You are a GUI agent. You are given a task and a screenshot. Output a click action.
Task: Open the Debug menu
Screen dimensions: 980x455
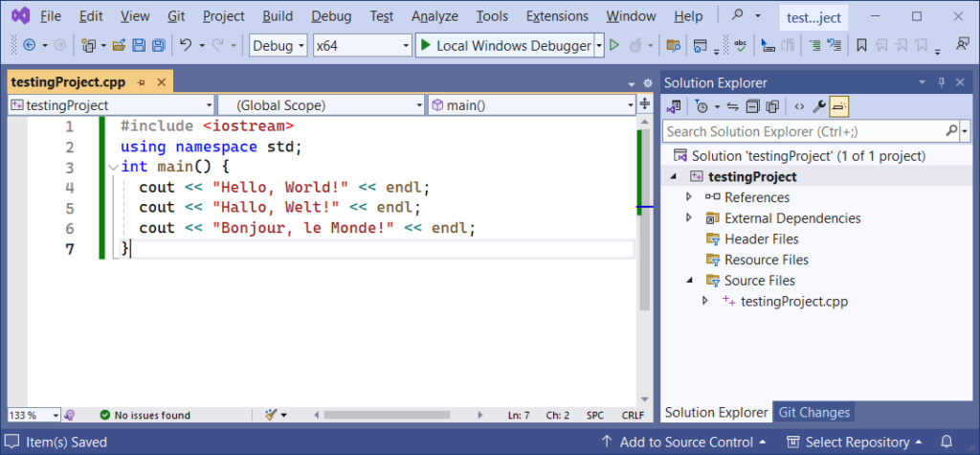pos(331,16)
